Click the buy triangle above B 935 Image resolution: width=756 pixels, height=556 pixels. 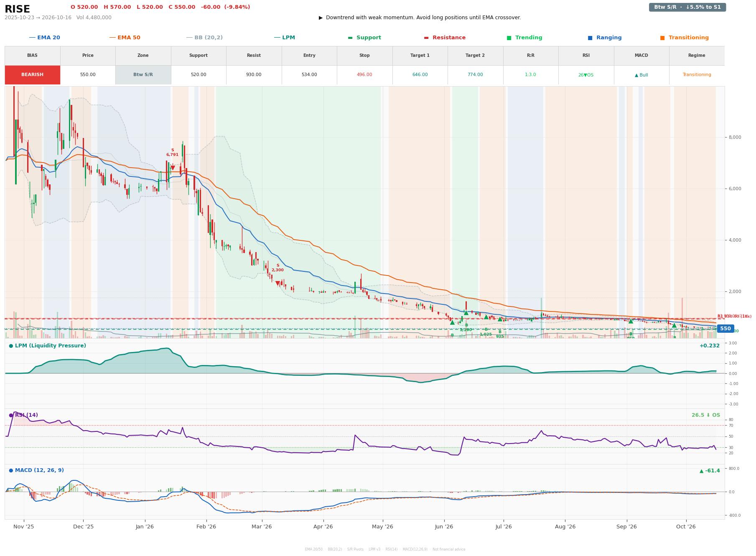click(x=500, y=319)
